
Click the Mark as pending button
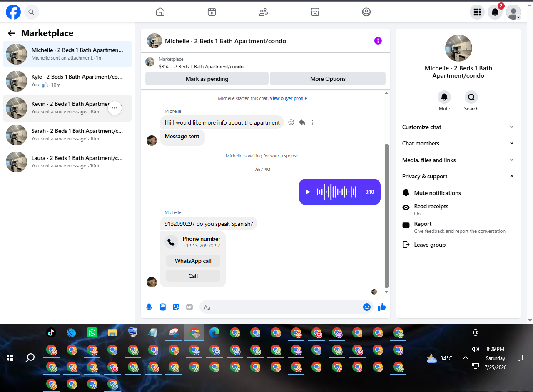tap(207, 79)
